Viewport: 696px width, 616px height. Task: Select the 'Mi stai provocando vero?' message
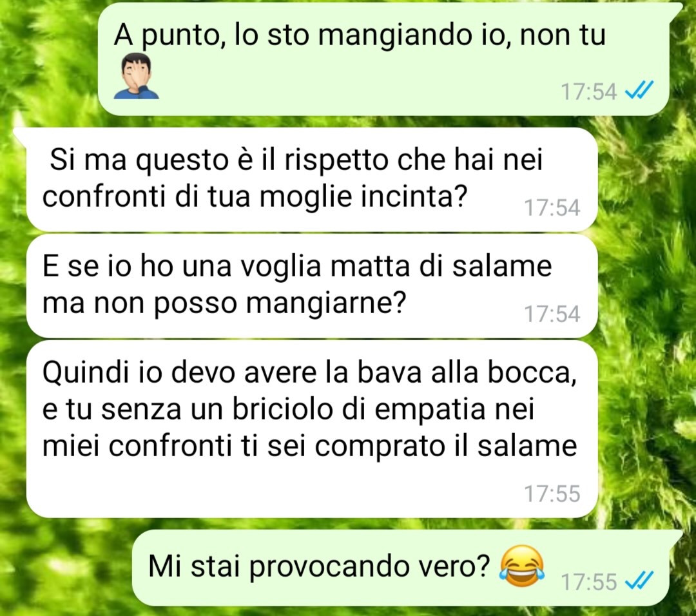(x=407, y=568)
